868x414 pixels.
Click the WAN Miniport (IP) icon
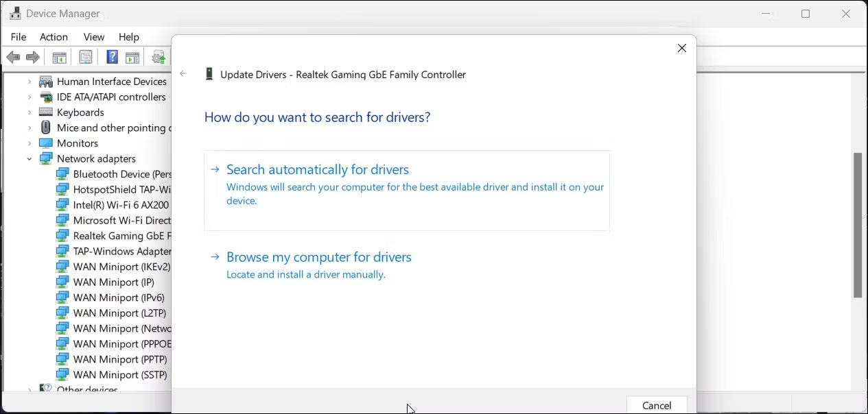click(62, 282)
